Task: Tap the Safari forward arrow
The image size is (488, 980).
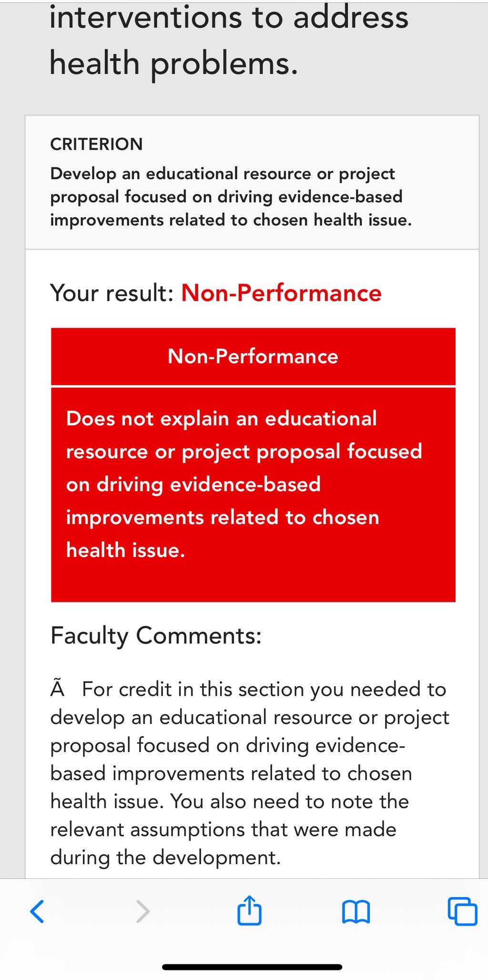Action: pos(143,911)
